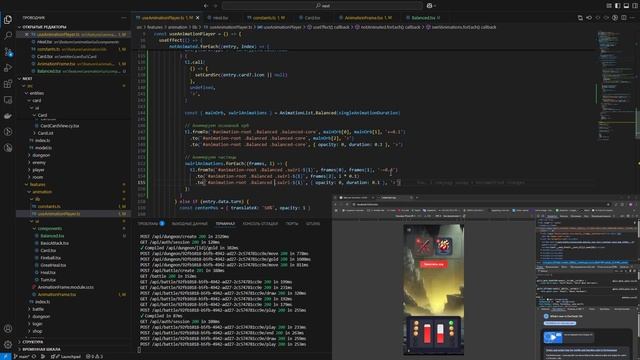This screenshot has height=360, width=640.
Task: Open Run and Debug view
Action: coord(8,68)
